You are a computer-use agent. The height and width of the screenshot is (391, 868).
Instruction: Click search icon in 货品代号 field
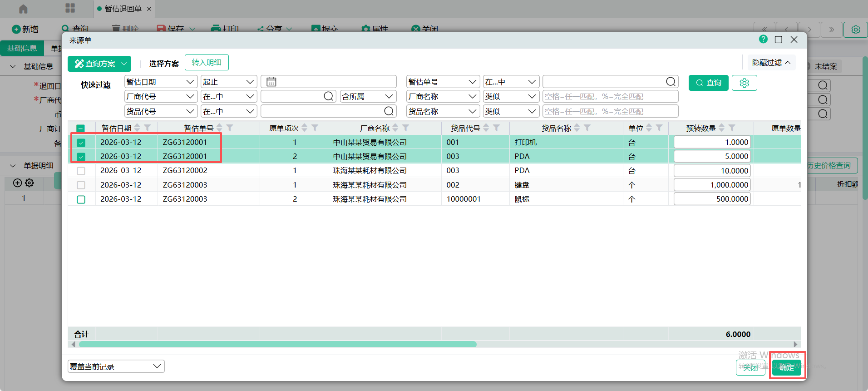click(x=389, y=111)
